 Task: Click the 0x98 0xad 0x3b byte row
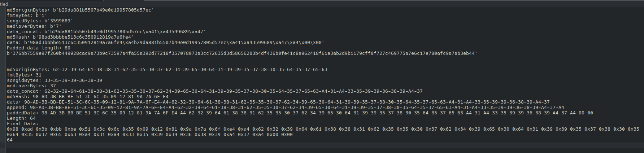323,129
